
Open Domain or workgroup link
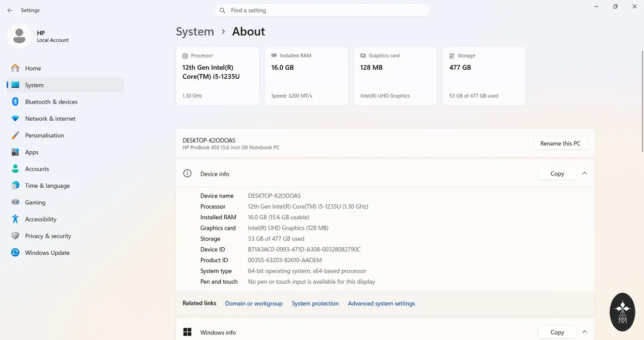[x=254, y=304]
